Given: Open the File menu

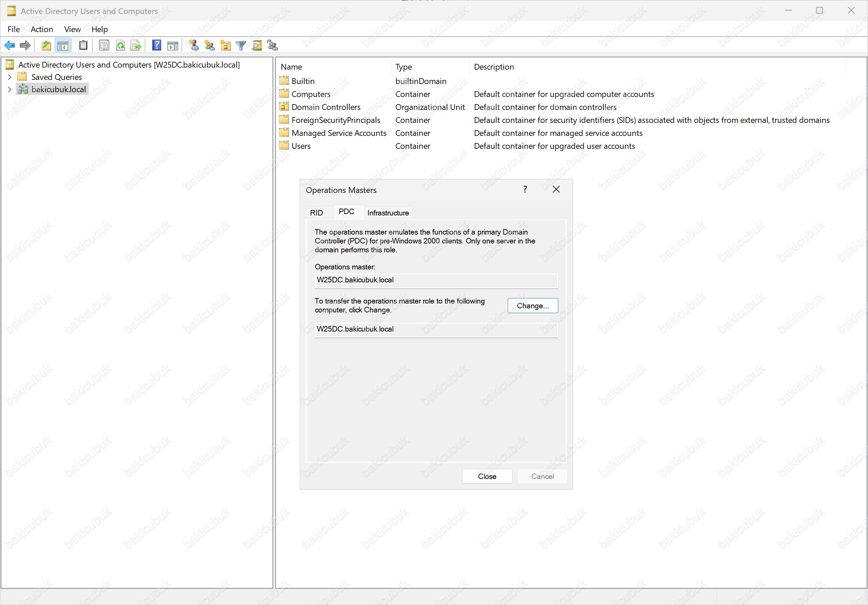Looking at the screenshot, I should [14, 29].
